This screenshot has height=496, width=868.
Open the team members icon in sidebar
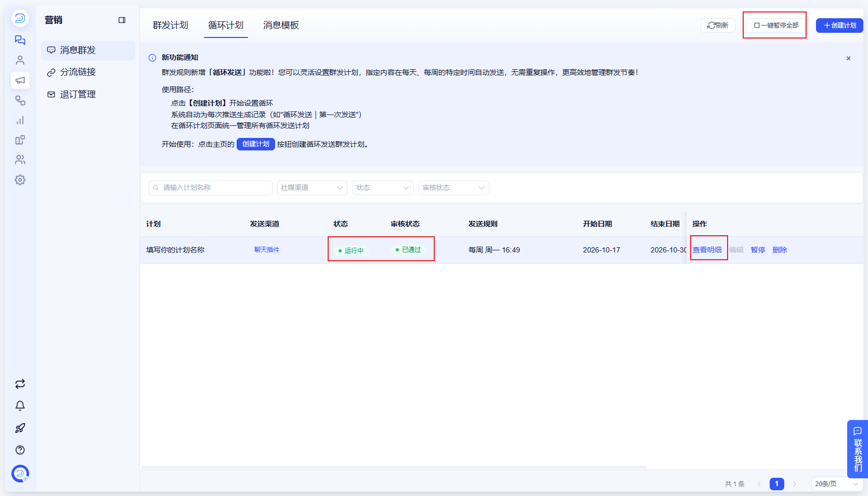20,160
